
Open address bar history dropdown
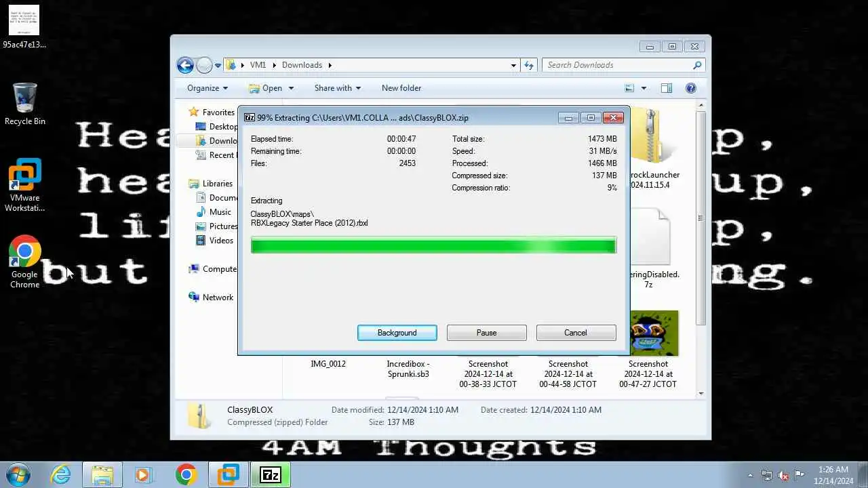click(x=513, y=65)
